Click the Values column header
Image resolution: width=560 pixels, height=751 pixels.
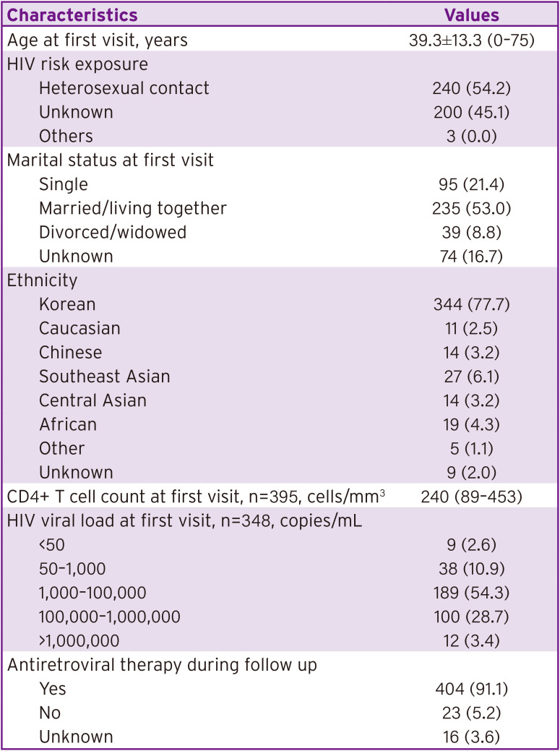pyautogui.click(x=471, y=15)
